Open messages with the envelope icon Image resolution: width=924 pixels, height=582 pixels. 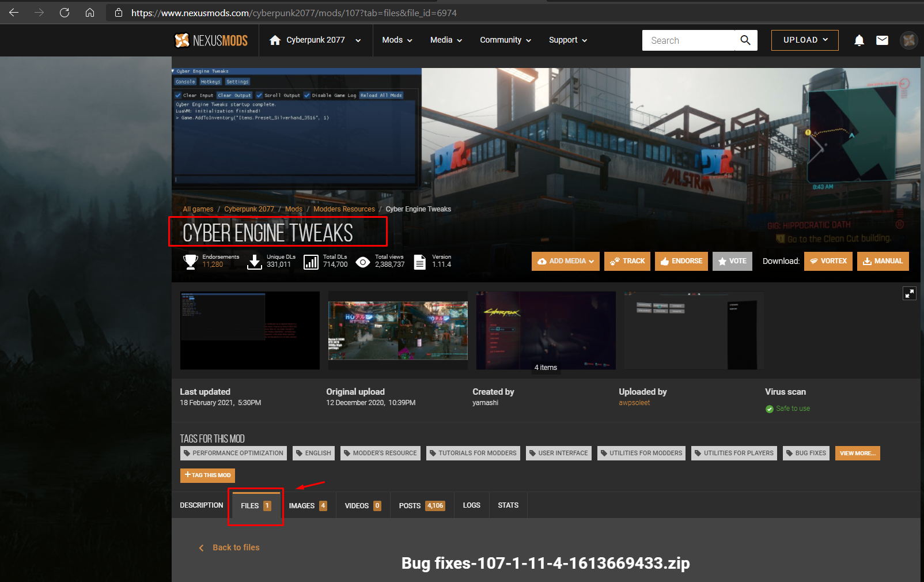point(882,40)
